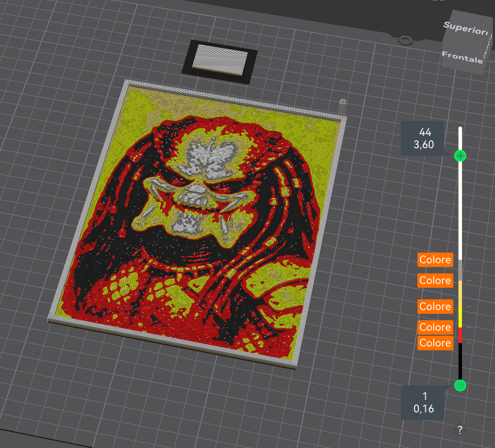Select Colore marker at white-to-gray change
Screen dimensions: 495x448
coord(435,260)
